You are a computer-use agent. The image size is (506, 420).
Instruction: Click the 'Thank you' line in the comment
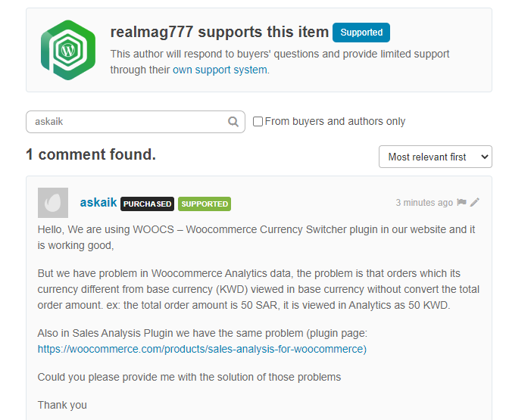62,405
